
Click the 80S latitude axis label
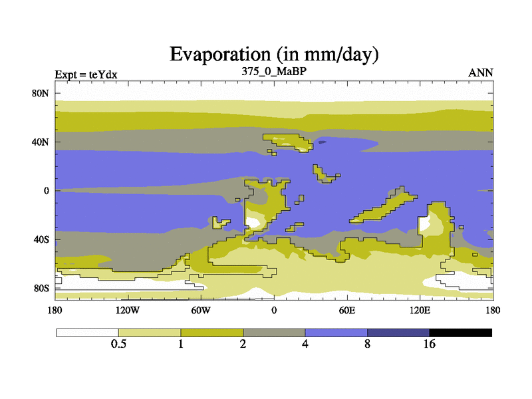(x=41, y=289)
